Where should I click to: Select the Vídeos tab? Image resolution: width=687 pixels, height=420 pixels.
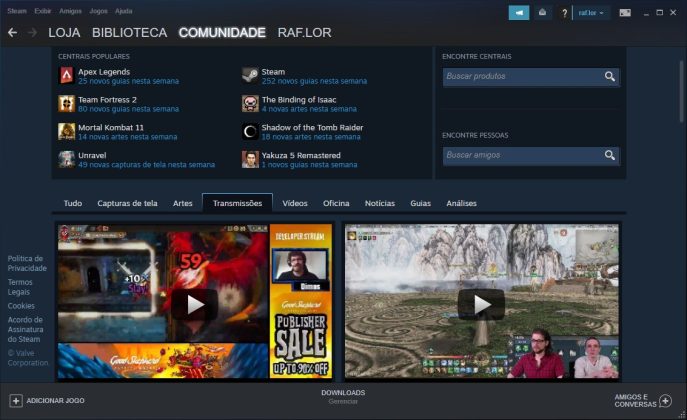(x=295, y=203)
